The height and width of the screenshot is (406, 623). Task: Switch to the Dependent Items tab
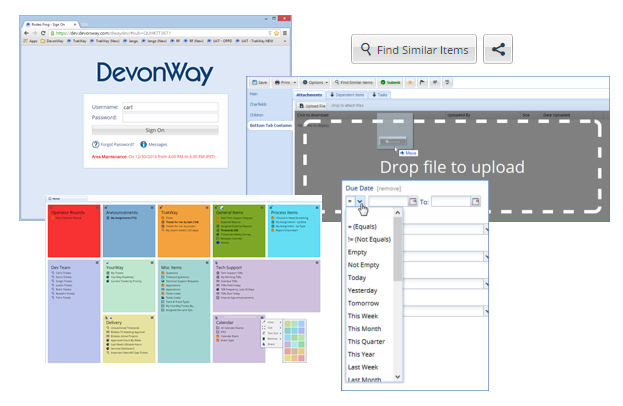point(347,95)
